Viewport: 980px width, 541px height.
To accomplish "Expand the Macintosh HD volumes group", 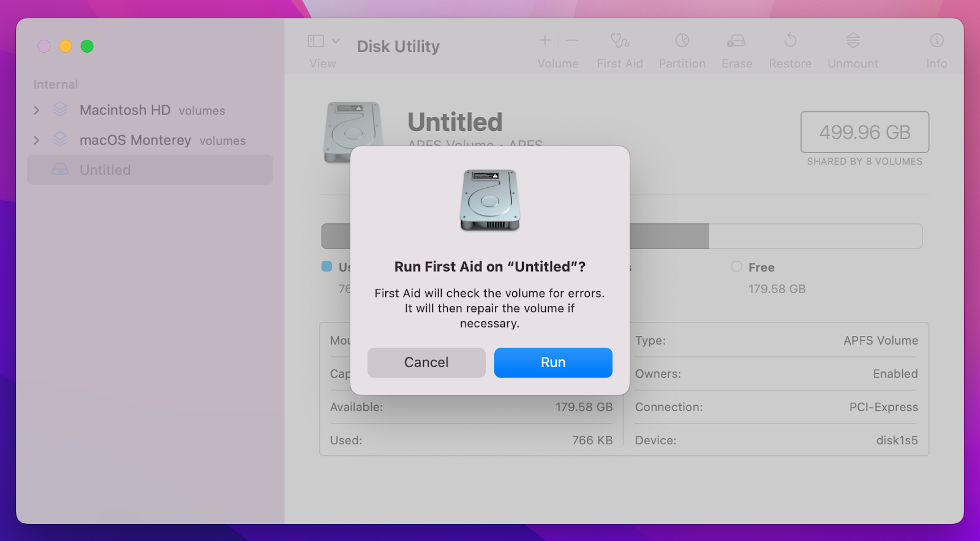I will click(37, 110).
